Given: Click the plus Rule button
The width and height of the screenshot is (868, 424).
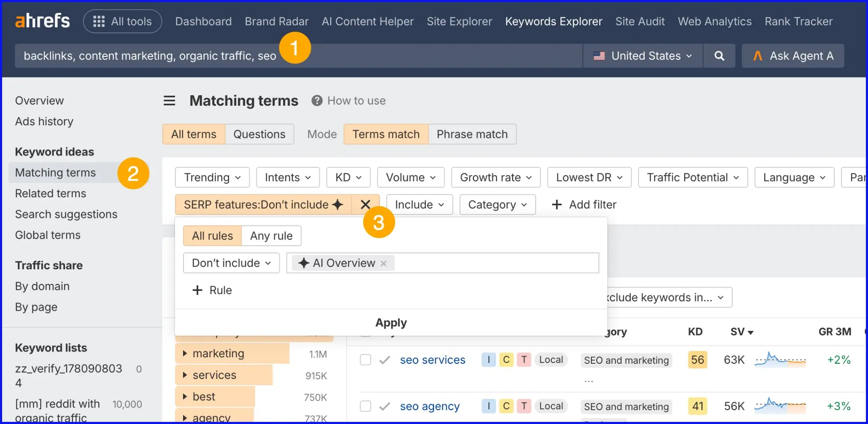Looking at the screenshot, I should coord(212,290).
